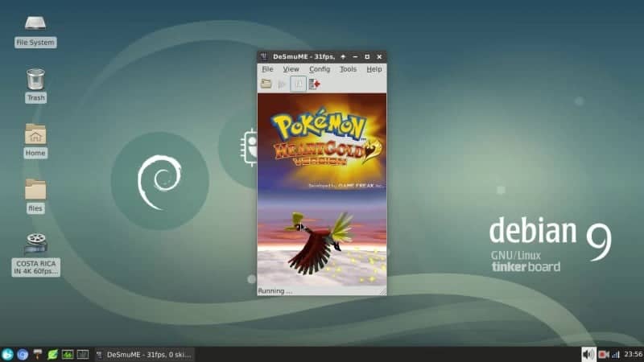Select the files folder desktop icon
644x362 pixels.
35,189
